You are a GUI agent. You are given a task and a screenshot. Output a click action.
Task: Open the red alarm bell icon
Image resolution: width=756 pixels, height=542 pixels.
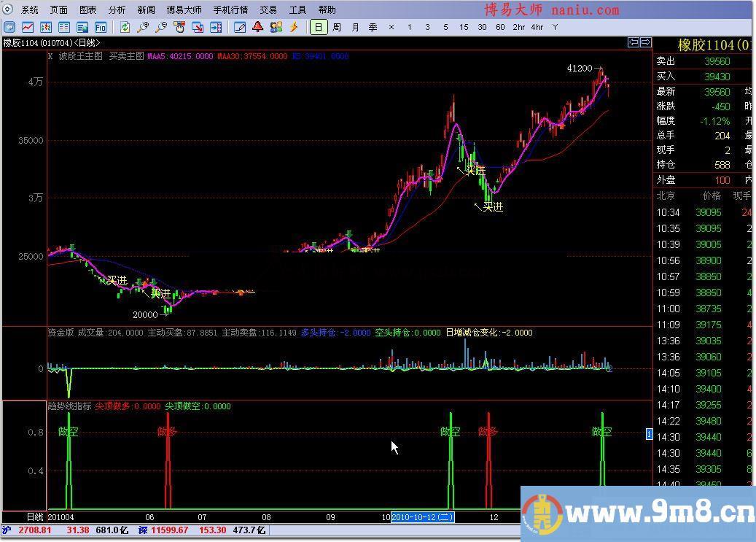point(257,27)
